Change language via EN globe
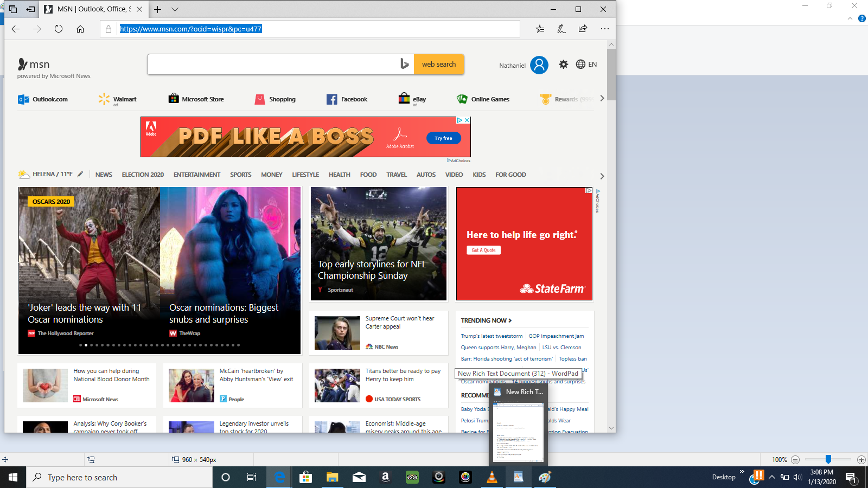The image size is (868, 488). 586,64
